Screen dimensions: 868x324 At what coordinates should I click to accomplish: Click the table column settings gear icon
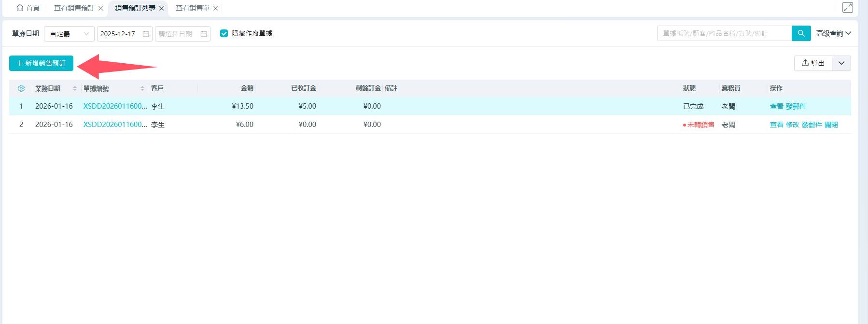[x=21, y=88]
